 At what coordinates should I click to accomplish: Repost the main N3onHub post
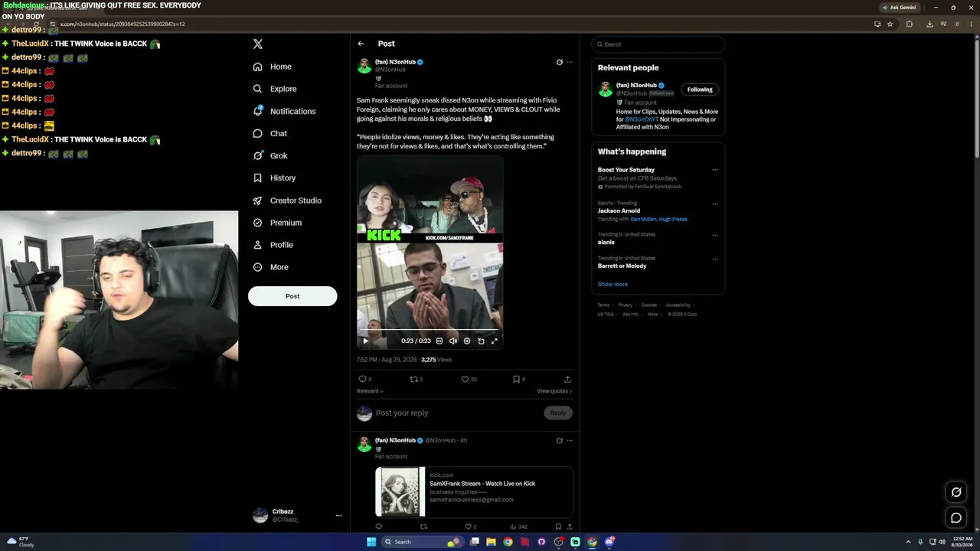point(413,379)
